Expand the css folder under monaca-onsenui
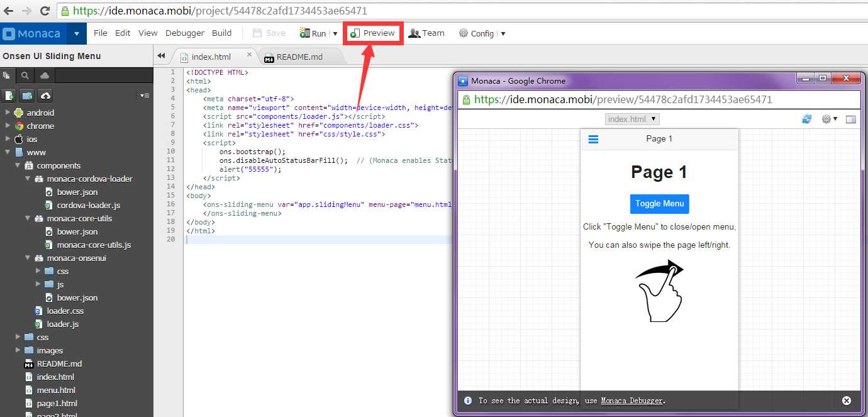Image resolution: width=868 pixels, height=417 pixels. pos(38,271)
